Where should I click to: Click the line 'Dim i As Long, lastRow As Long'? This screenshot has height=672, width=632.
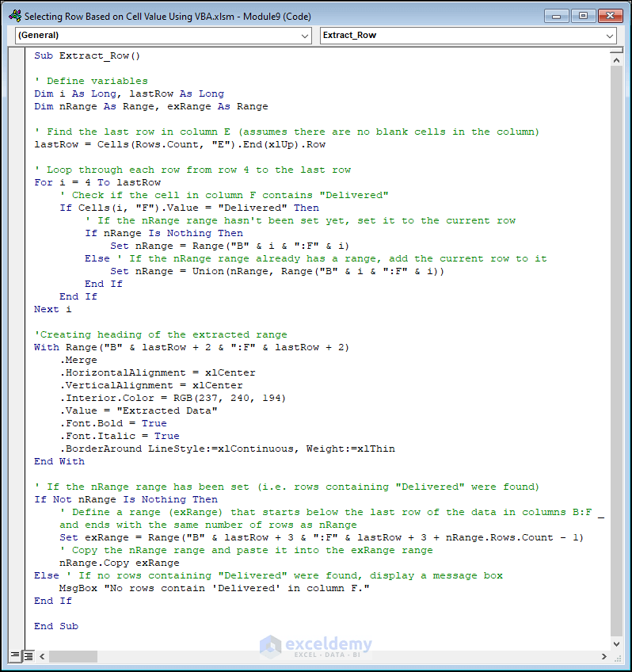[x=129, y=94]
